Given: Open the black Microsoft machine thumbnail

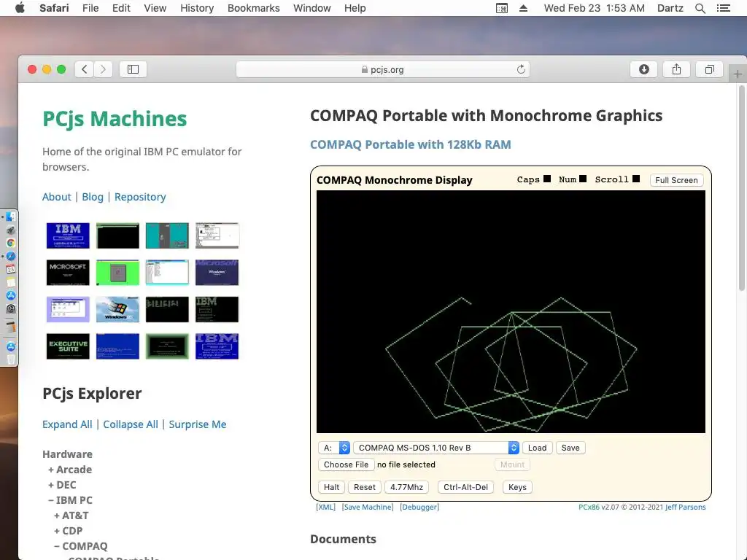Looking at the screenshot, I should 68,273.
